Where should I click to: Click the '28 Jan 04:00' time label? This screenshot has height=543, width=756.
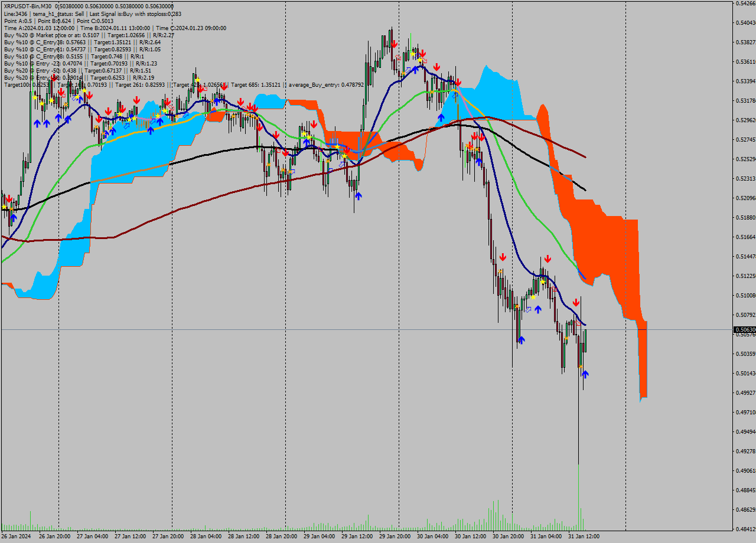(206, 536)
